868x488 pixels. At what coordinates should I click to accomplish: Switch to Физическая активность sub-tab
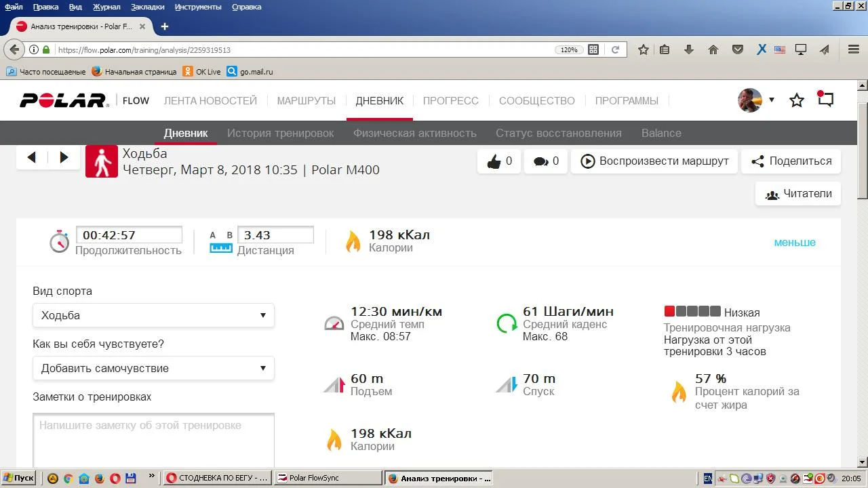[x=415, y=133]
